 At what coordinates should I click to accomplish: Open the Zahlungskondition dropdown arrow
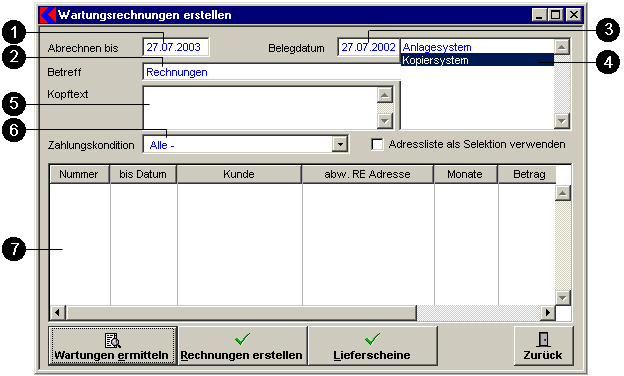point(340,144)
